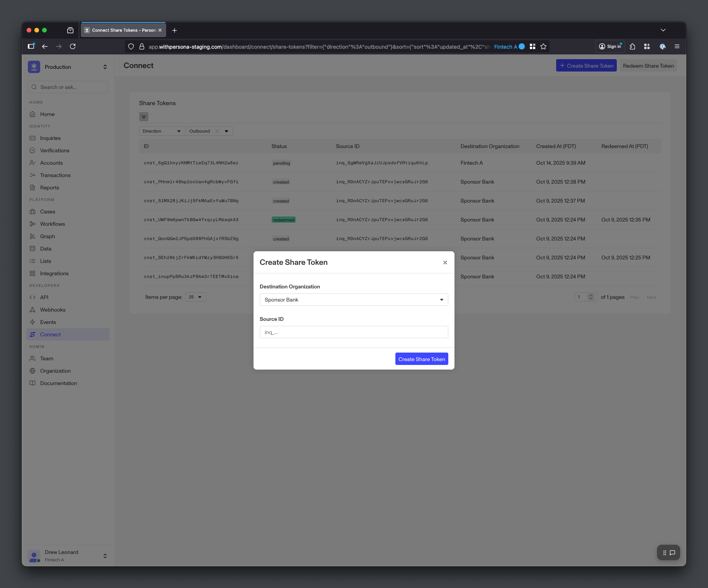Click the Redeem Share Token button
Image resolution: width=708 pixels, height=588 pixels.
click(x=648, y=65)
